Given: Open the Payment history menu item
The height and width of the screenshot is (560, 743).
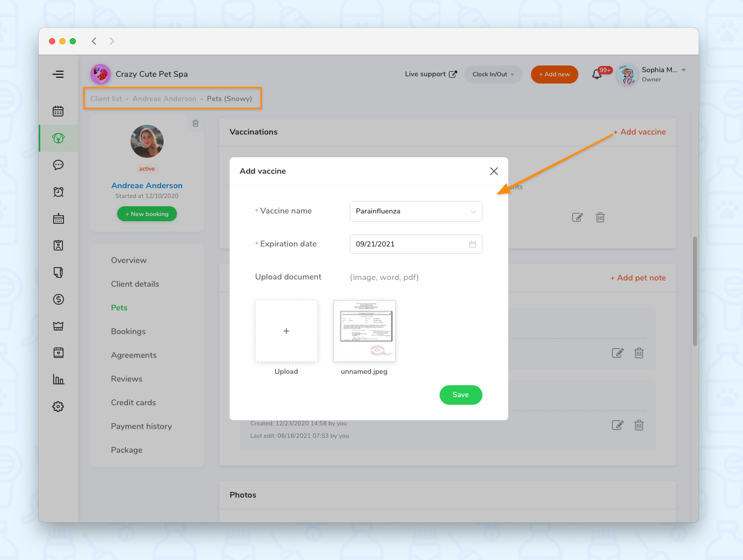Looking at the screenshot, I should point(141,426).
